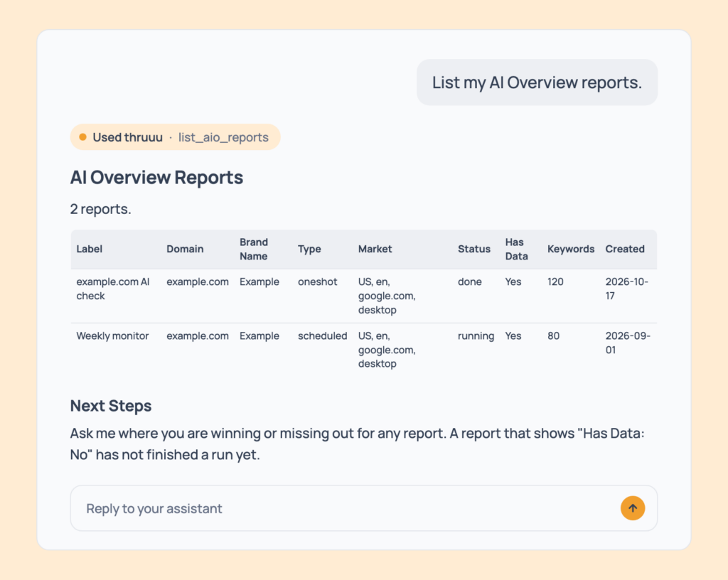Click the 'Domain' column header

185,249
